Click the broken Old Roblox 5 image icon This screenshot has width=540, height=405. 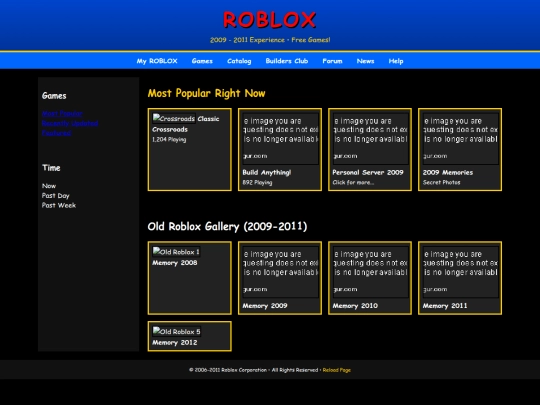coord(177,331)
